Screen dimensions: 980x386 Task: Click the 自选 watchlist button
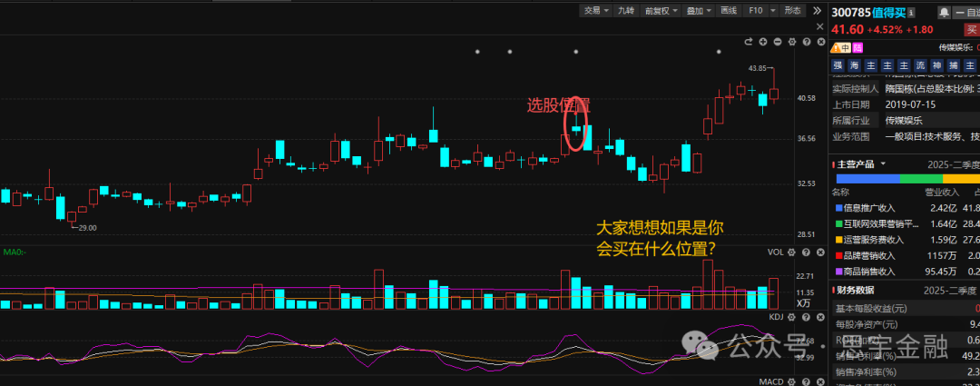tap(966, 12)
